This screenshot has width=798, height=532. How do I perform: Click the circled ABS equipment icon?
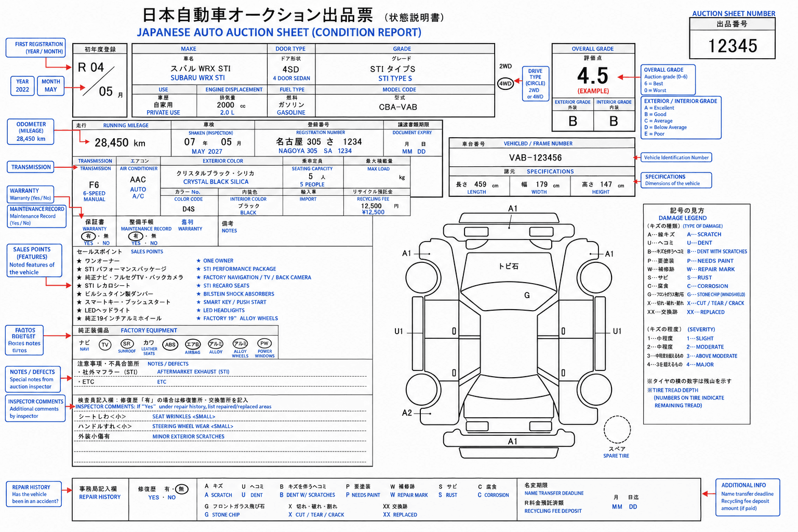point(170,344)
